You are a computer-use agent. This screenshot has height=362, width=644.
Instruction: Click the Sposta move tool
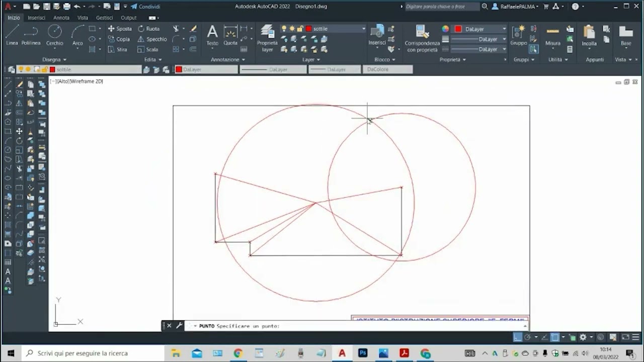120,29
